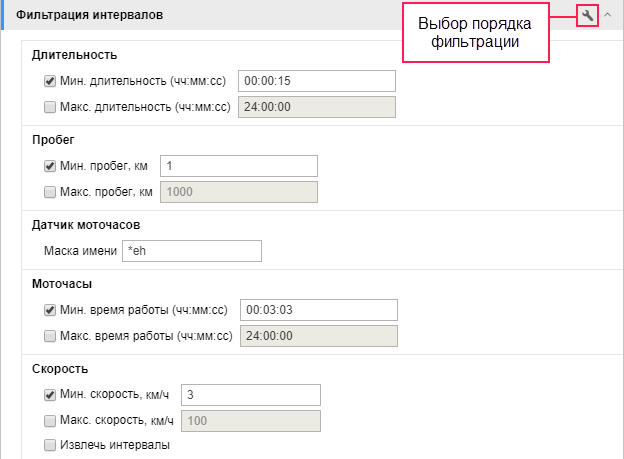Click the Маска имени field with *eh

click(x=192, y=251)
